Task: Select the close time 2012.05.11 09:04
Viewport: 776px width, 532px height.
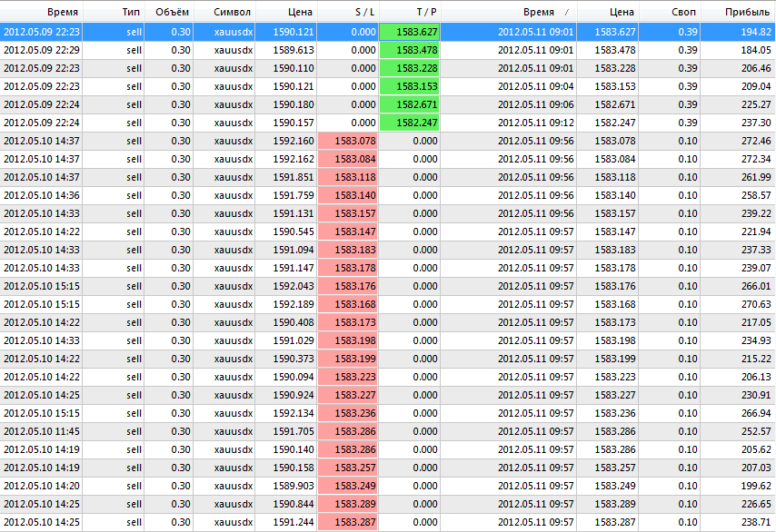Action: pos(536,86)
